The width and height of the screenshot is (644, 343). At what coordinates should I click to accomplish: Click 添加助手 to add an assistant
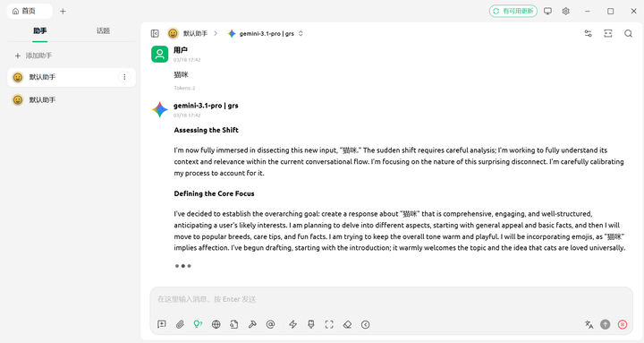click(x=33, y=56)
